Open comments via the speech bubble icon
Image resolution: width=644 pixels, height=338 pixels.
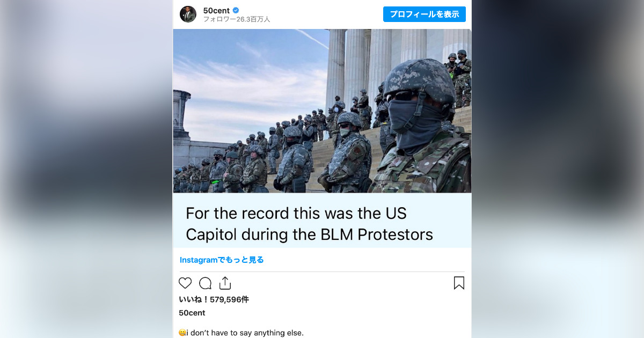(206, 283)
